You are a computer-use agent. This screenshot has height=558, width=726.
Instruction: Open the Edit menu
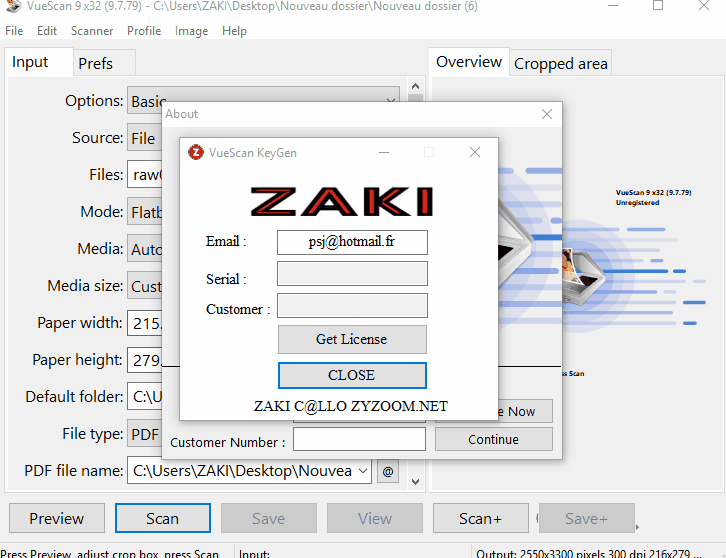(47, 31)
